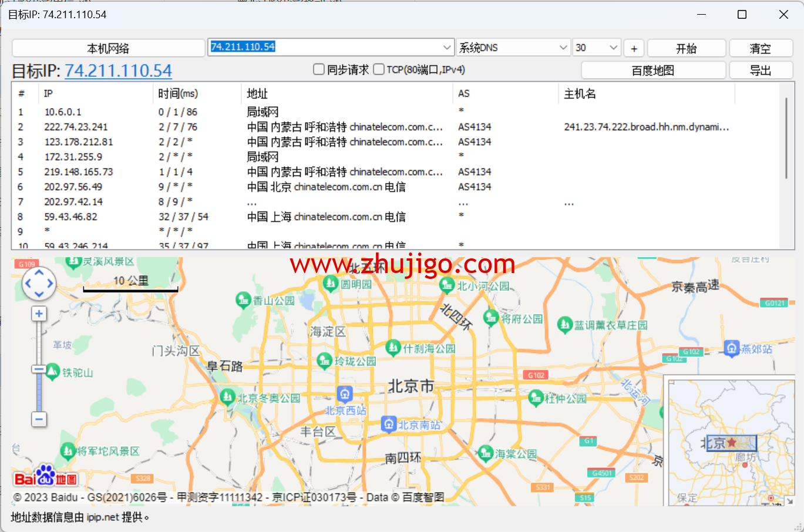Enable the TCP(80端口,IPv4) checkbox
804x532 pixels.
379,69
